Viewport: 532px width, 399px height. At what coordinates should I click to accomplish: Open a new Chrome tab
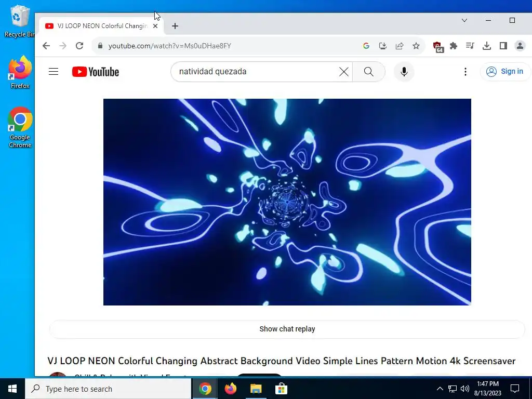(175, 26)
